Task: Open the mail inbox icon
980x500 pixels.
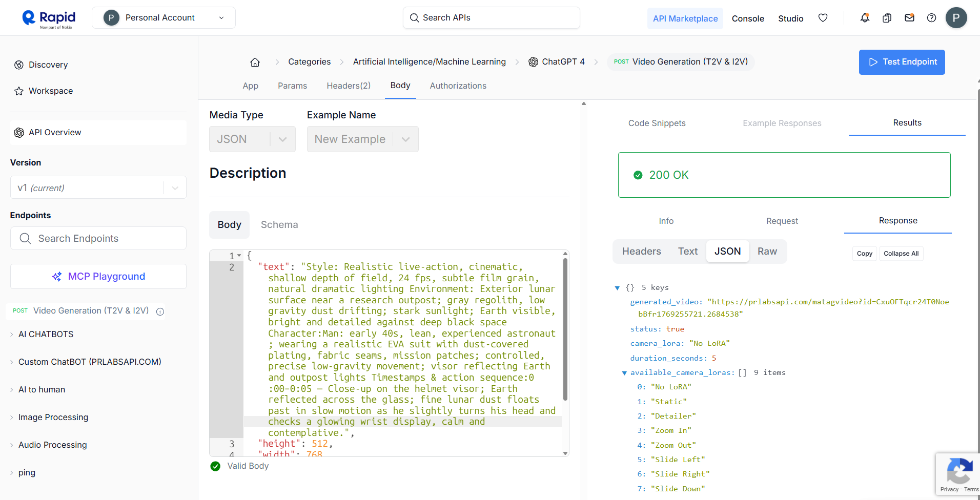Action: (x=910, y=17)
